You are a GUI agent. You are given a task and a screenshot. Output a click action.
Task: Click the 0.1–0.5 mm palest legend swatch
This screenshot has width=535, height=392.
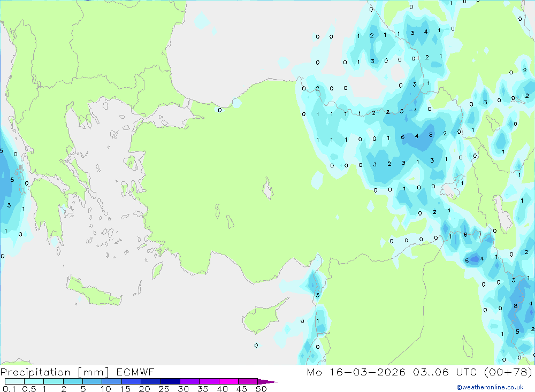[14, 381]
